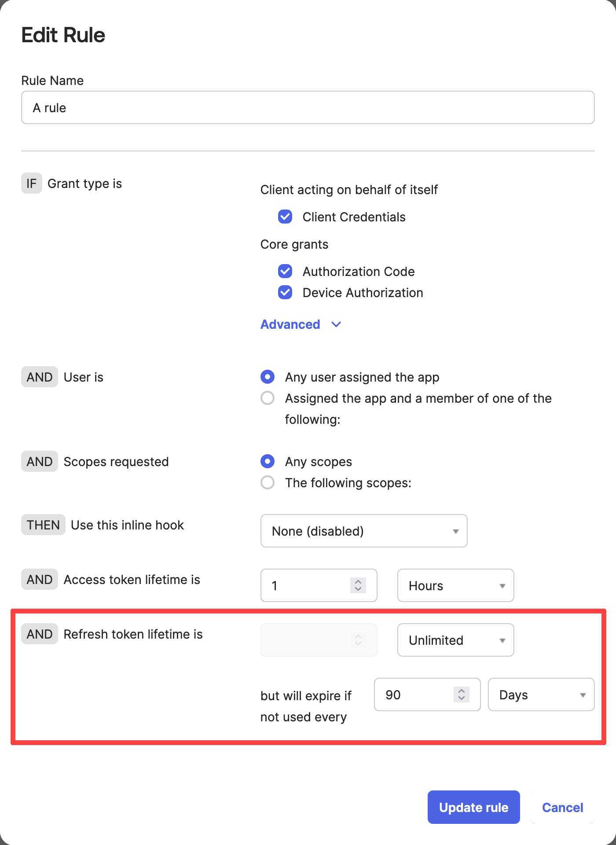Select Any user assigned the app
616x845 pixels.
click(268, 377)
